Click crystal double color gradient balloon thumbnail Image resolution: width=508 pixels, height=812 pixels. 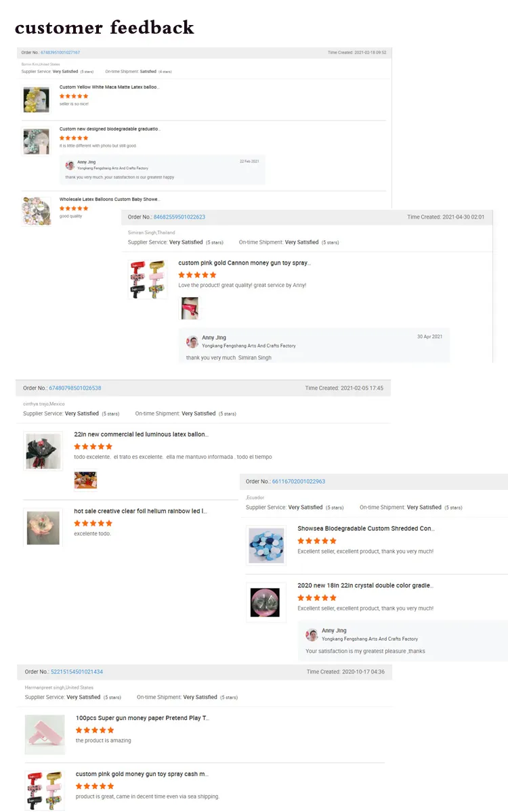click(266, 602)
